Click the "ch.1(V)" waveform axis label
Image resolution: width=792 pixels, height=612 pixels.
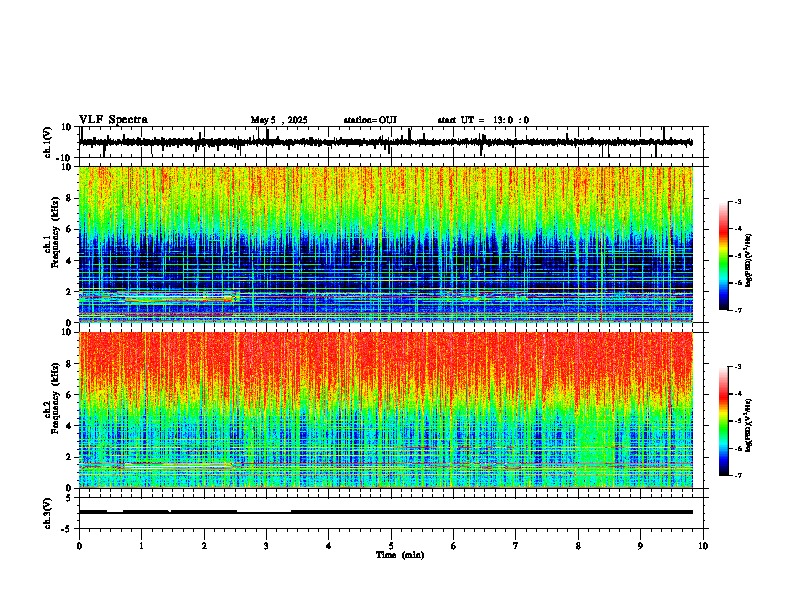(x=48, y=142)
